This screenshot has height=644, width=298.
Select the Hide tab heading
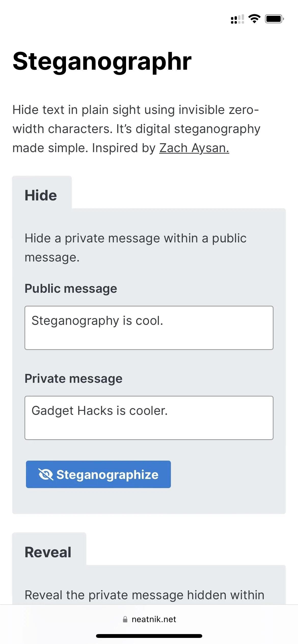(41, 195)
